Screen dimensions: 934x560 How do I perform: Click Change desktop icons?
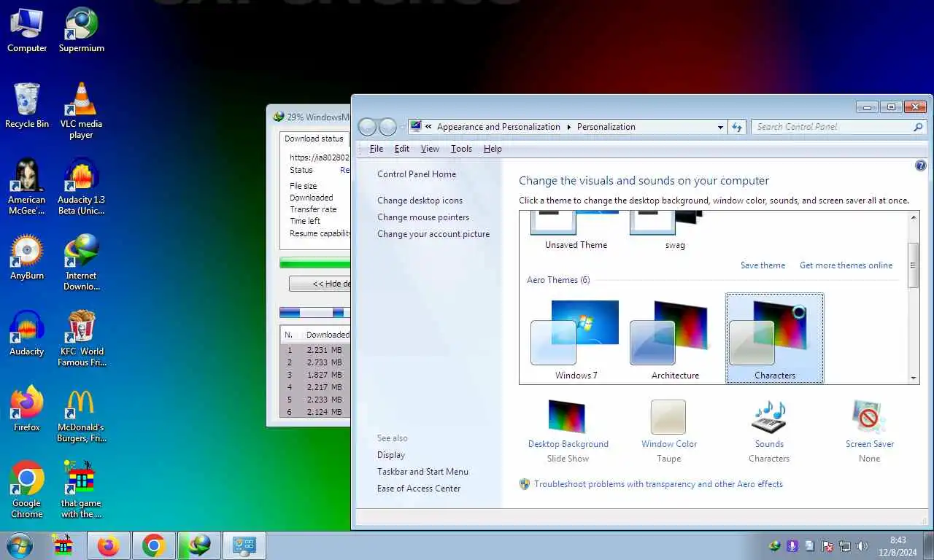coord(420,201)
